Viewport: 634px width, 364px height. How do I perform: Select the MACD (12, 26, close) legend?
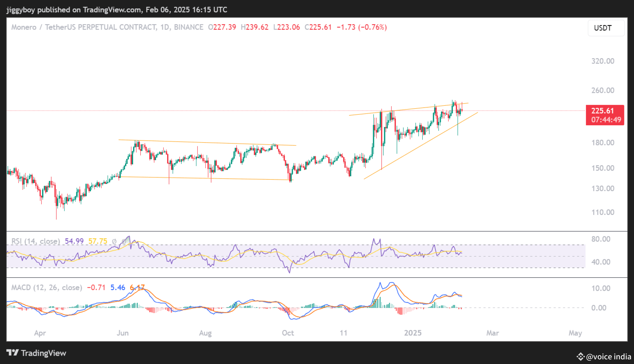point(47,288)
